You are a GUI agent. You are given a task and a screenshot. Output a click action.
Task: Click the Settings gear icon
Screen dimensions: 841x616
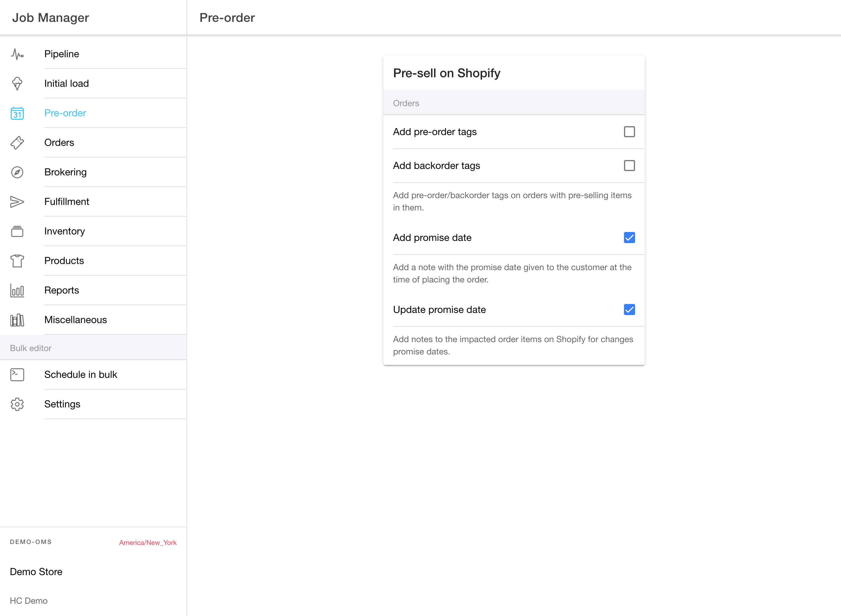tap(17, 404)
